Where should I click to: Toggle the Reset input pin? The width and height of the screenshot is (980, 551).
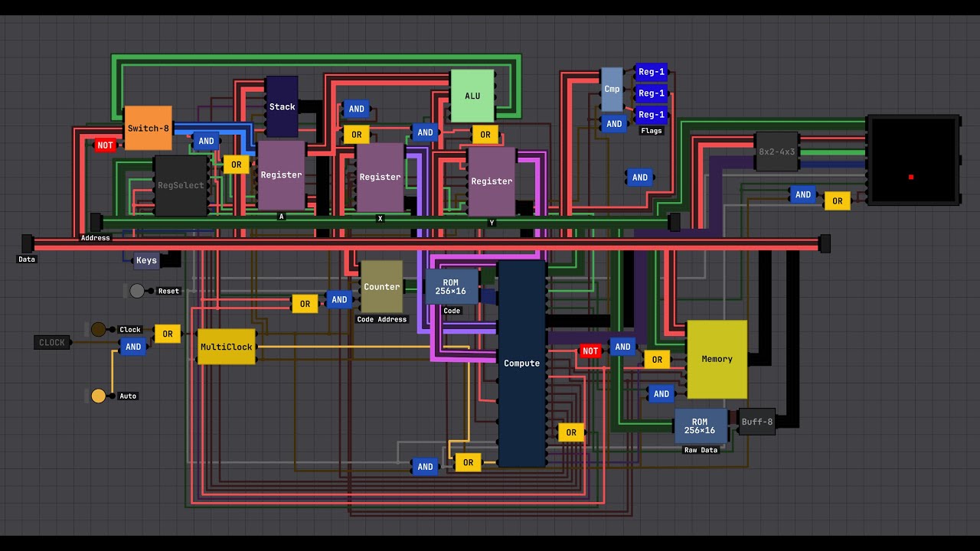pyautogui.click(x=137, y=291)
